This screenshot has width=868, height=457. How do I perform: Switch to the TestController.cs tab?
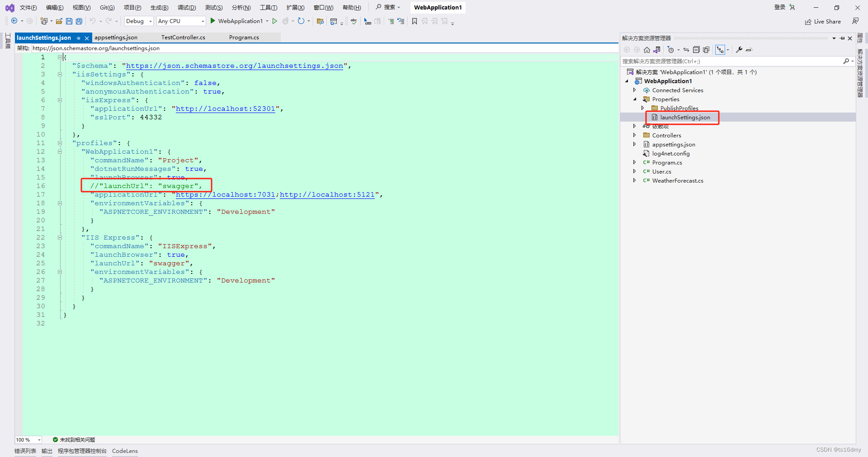point(183,38)
